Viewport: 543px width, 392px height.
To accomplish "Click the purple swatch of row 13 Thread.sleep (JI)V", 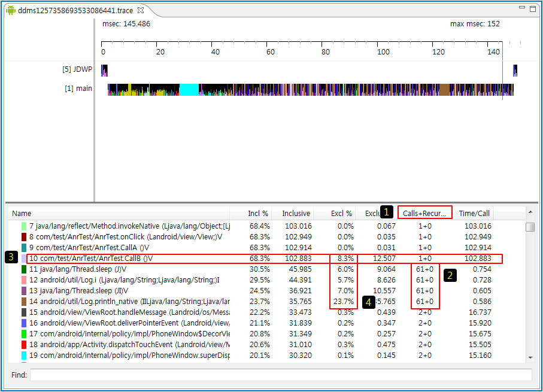I will 24,291.
